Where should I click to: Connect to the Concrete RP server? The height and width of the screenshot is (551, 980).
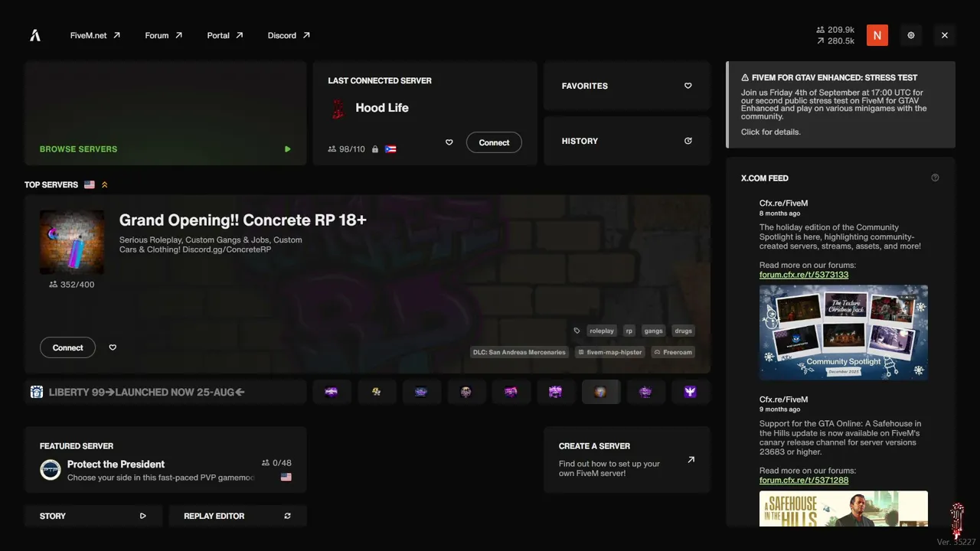tap(67, 347)
